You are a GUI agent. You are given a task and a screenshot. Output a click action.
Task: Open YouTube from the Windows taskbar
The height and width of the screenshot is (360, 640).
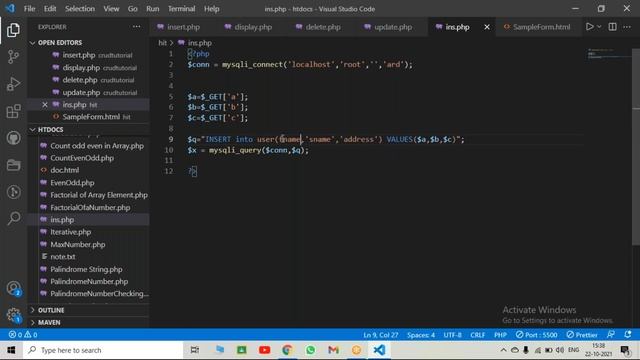264,350
